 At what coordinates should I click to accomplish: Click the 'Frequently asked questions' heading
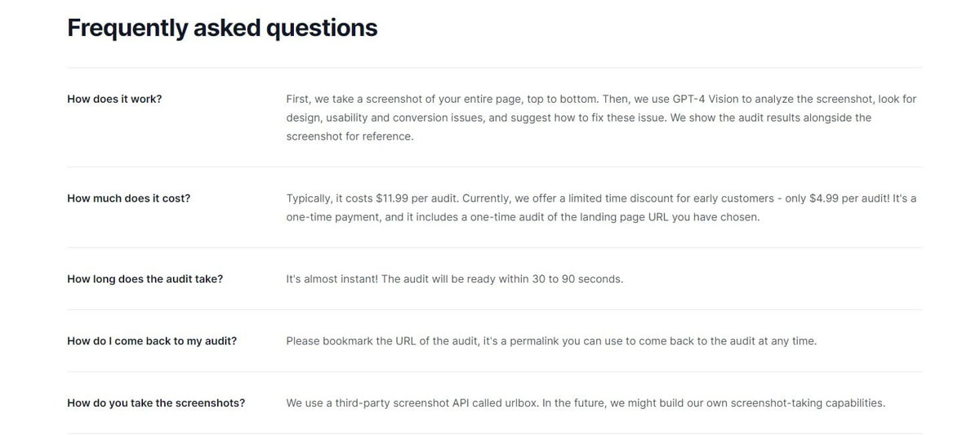(222, 28)
